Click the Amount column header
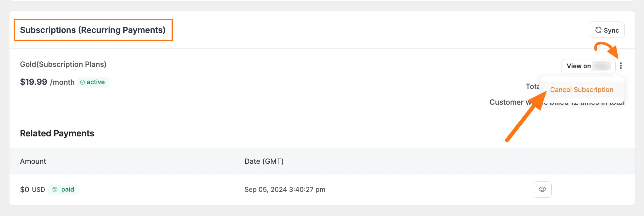 (33, 161)
